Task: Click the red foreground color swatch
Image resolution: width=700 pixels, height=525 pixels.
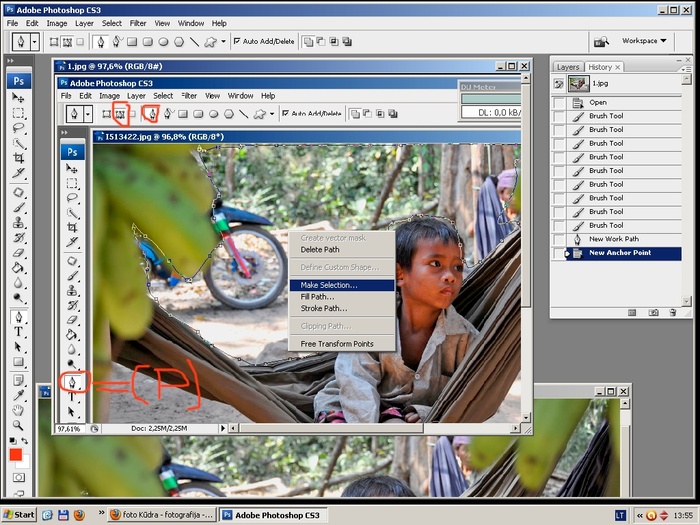Action: click(x=15, y=455)
